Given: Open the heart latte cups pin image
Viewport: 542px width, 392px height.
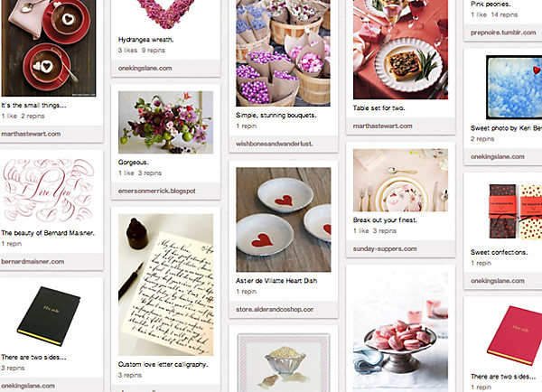Looking at the screenshot, I should click(49, 48).
